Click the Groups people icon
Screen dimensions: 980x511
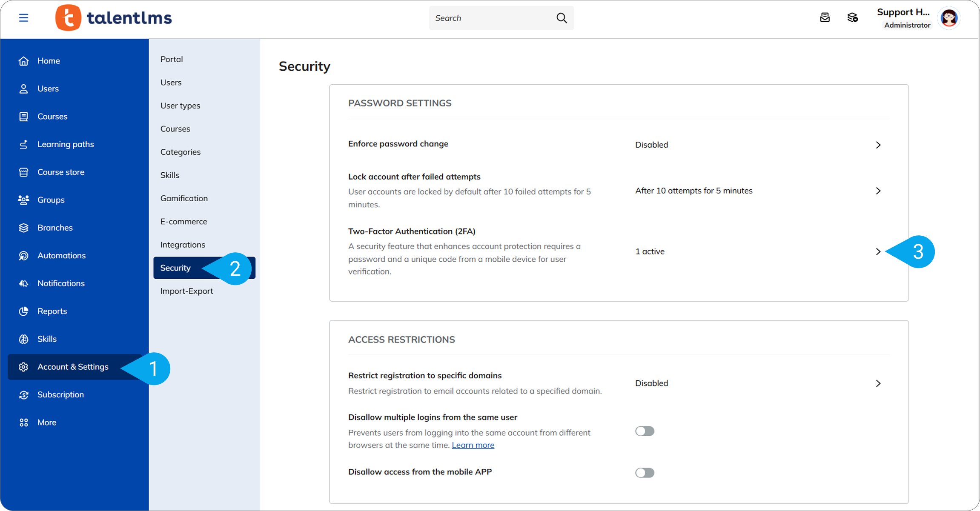(23, 200)
